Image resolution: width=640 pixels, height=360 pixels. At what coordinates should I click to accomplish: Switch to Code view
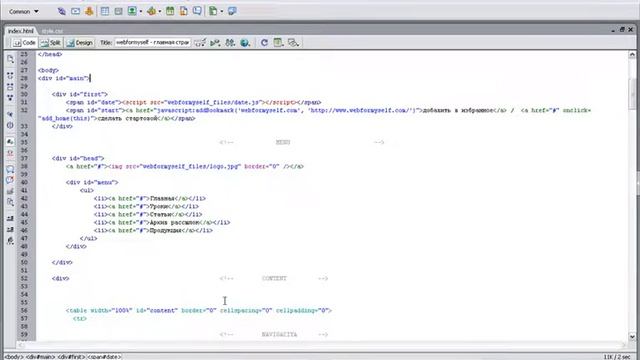coord(24,42)
